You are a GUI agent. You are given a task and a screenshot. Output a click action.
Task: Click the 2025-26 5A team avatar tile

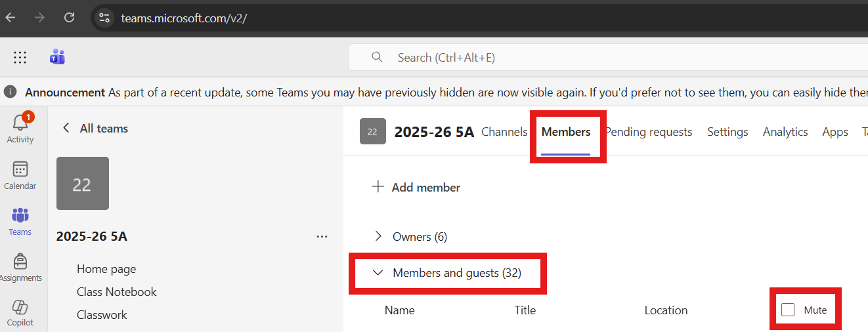[83, 184]
